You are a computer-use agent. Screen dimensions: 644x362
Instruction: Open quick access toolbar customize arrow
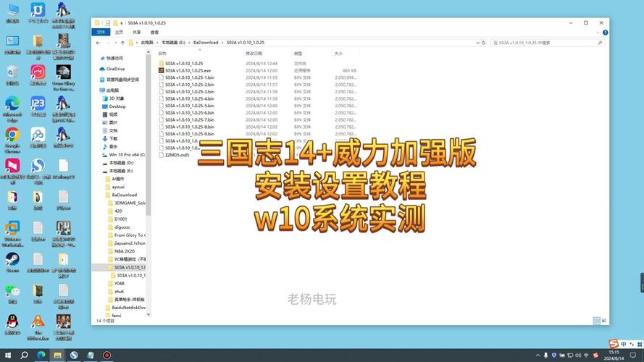coord(121,23)
